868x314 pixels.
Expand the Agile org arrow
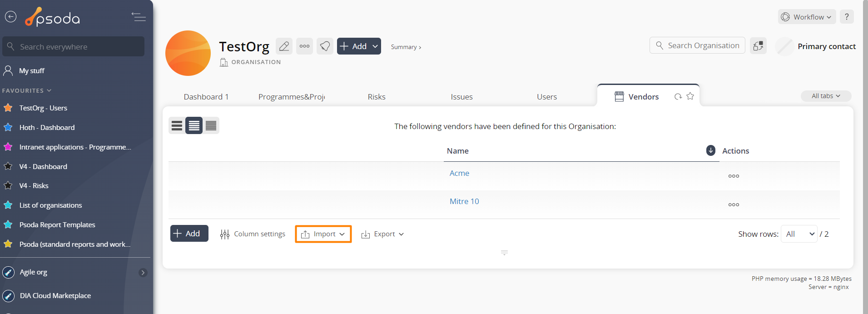pos(143,273)
